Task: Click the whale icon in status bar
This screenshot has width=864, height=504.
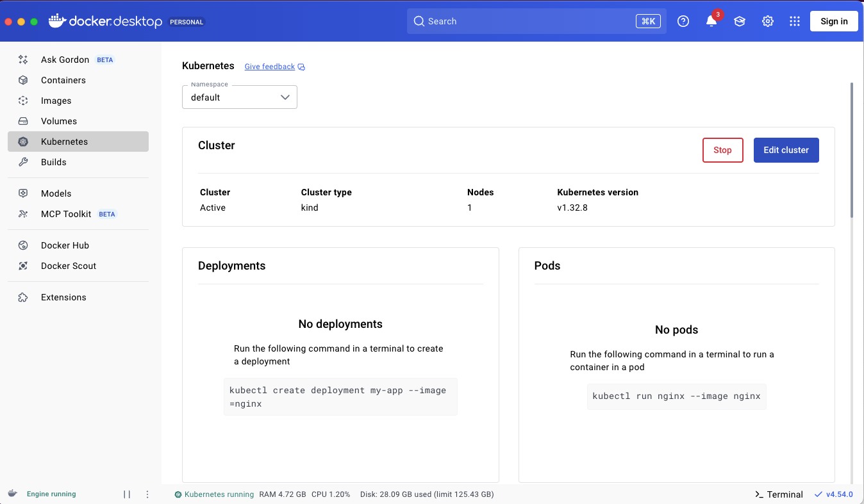Action: tap(12, 494)
